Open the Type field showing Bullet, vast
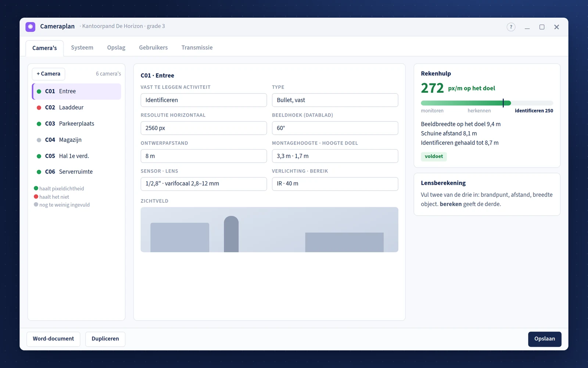This screenshot has height=368, width=588. (335, 100)
